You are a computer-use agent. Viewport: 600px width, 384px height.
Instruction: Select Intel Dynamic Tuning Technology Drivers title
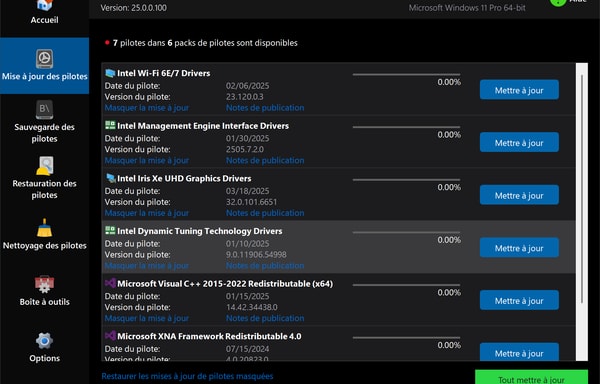(199, 231)
